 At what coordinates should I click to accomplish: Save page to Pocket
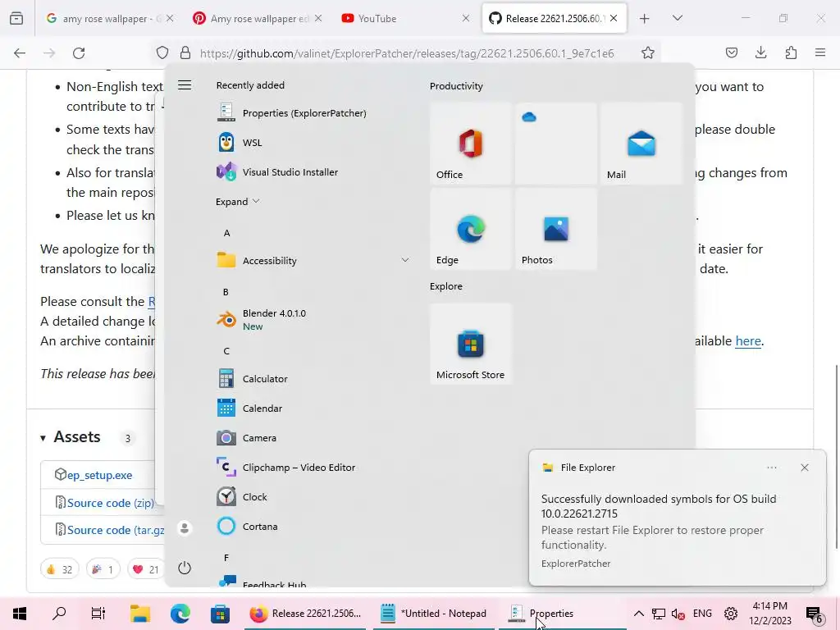pos(731,52)
